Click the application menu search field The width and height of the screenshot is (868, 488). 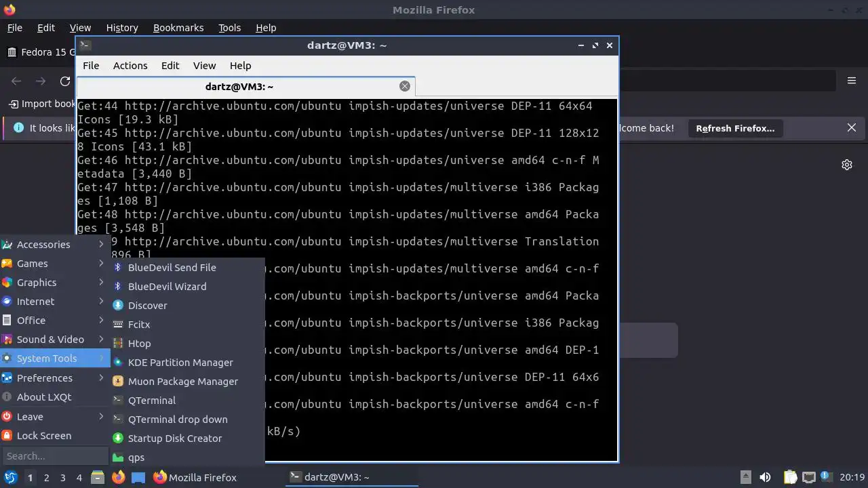pos(55,456)
